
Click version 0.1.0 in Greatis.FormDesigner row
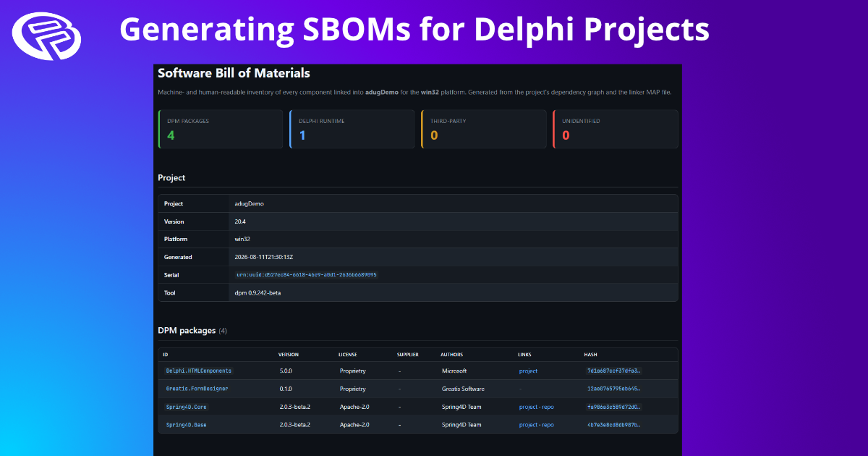tap(286, 389)
